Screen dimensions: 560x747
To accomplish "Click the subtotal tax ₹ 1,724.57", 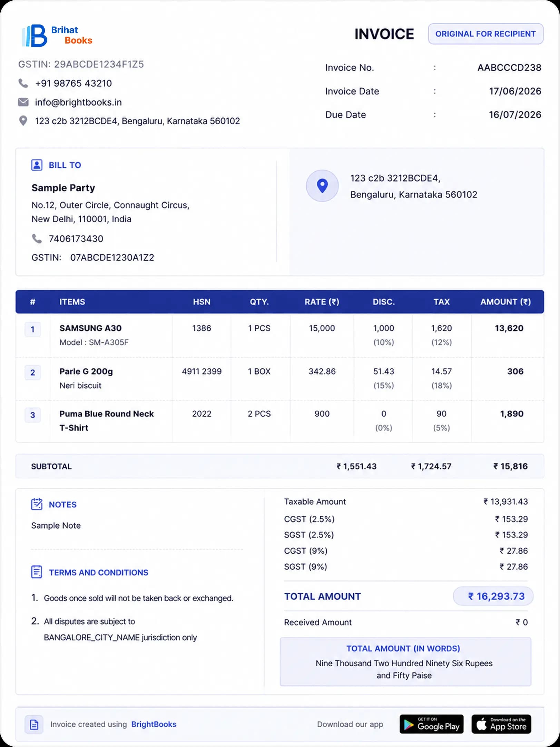I will coord(431,466).
